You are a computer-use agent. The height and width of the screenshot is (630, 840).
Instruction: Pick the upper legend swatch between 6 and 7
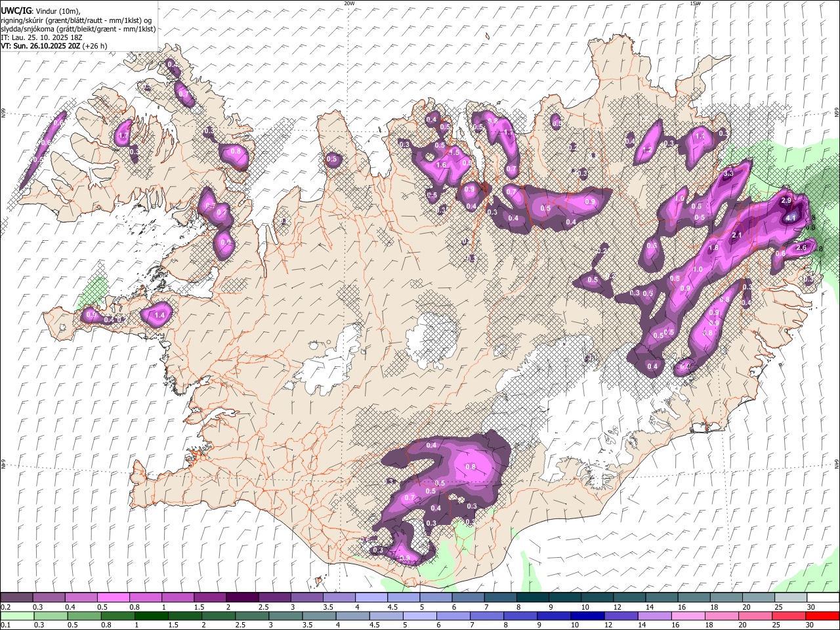[x=469, y=598]
